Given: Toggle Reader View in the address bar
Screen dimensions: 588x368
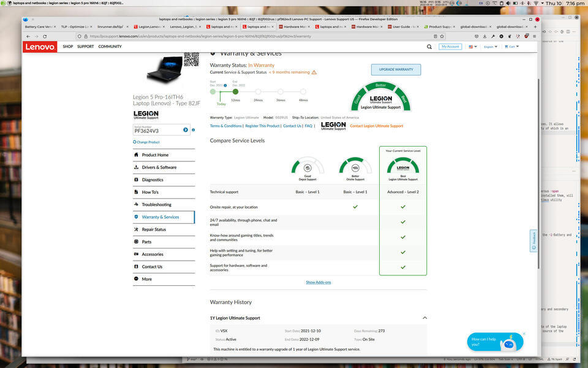Looking at the screenshot, I should (435, 36).
